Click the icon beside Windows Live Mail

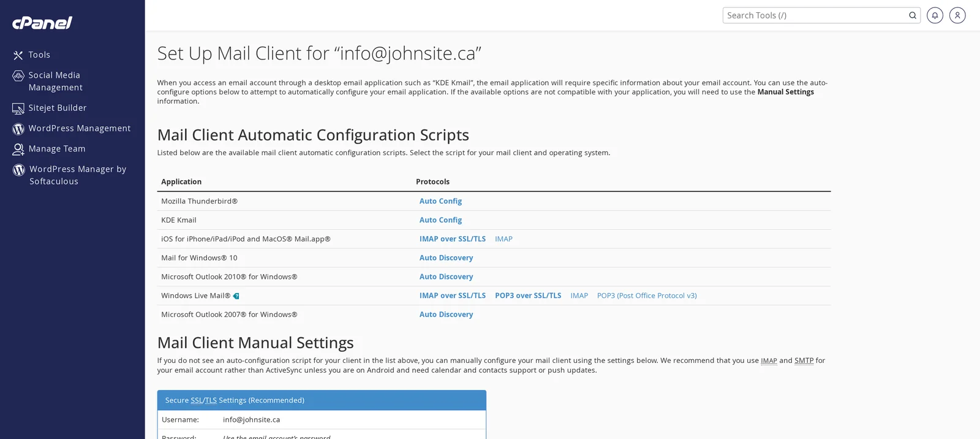click(236, 296)
